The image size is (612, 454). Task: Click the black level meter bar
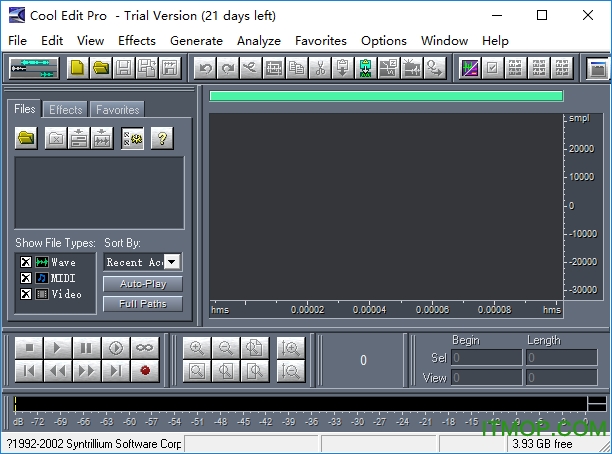coord(301,404)
